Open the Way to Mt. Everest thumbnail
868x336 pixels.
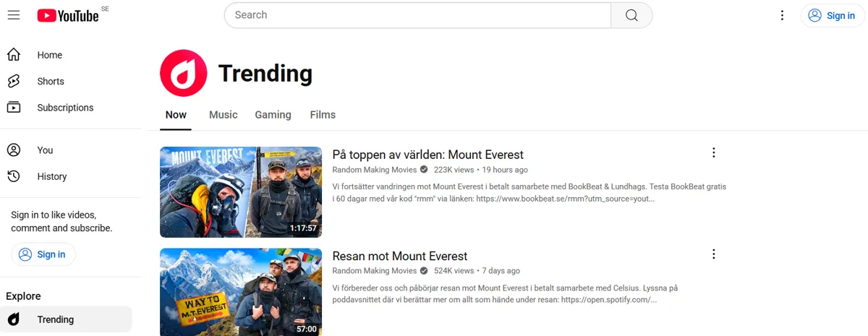pyautogui.click(x=241, y=292)
